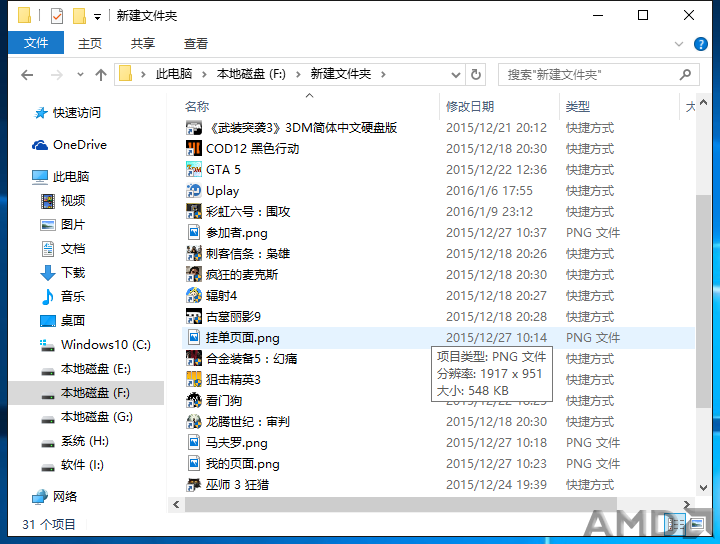Select the 彩虹六号：围攻 shortcut icon
720x544 pixels.
[x=194, y=212]
